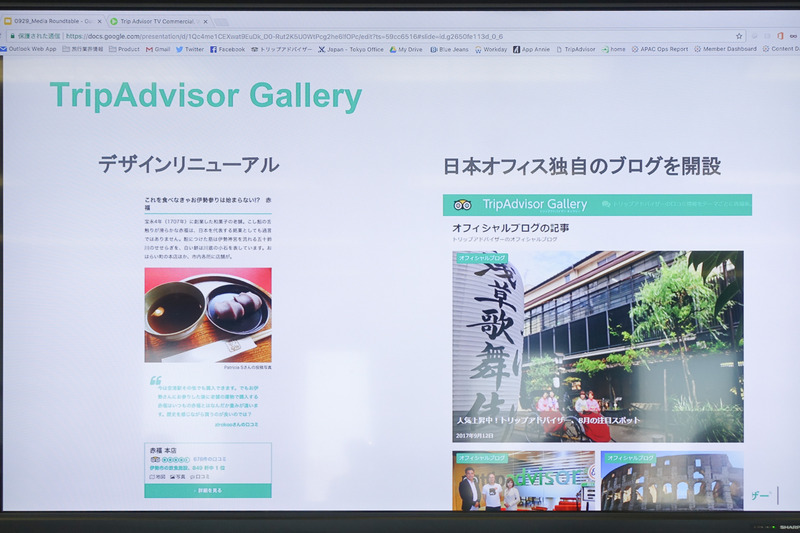Open the My Drive bookmark
This screenshot has height=533, width=800.
[x=406, y=49]
